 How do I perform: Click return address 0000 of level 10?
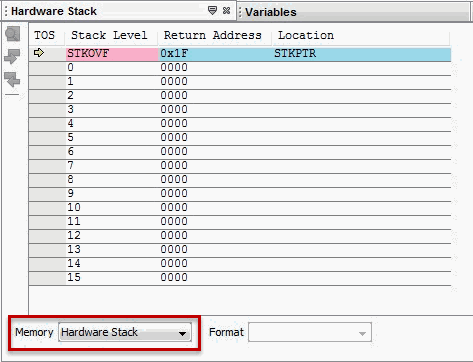coord(174,208)
